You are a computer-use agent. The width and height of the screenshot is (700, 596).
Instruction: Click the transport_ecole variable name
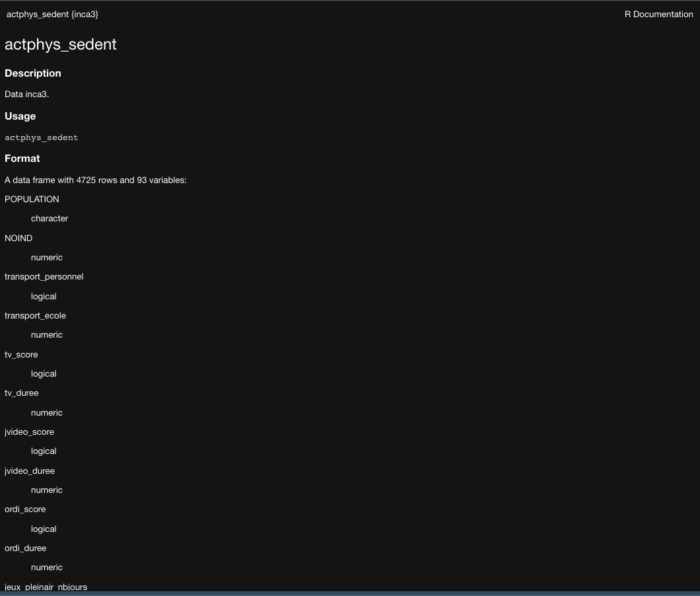coord(35,315)
